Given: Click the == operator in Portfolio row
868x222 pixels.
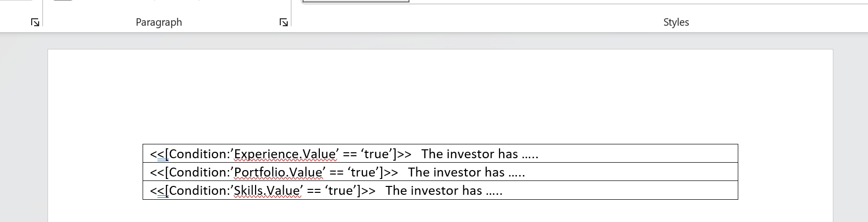Looking at the screenshot, I should tap(337, 173).
